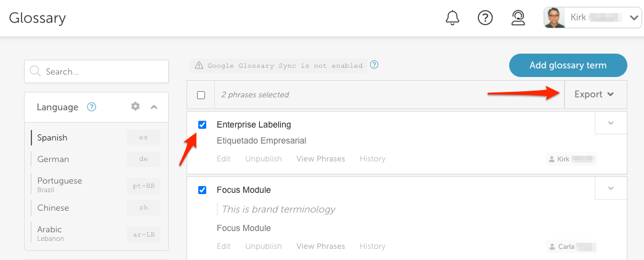Open the support agent headset icon
The image size is (644, 260).
pyautogui.click(x=518, y=18)
